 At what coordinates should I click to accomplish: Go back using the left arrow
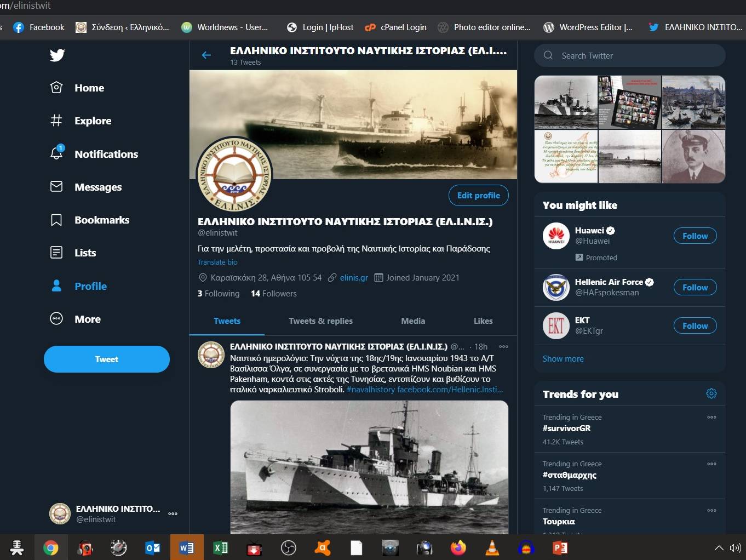[206, 55]
